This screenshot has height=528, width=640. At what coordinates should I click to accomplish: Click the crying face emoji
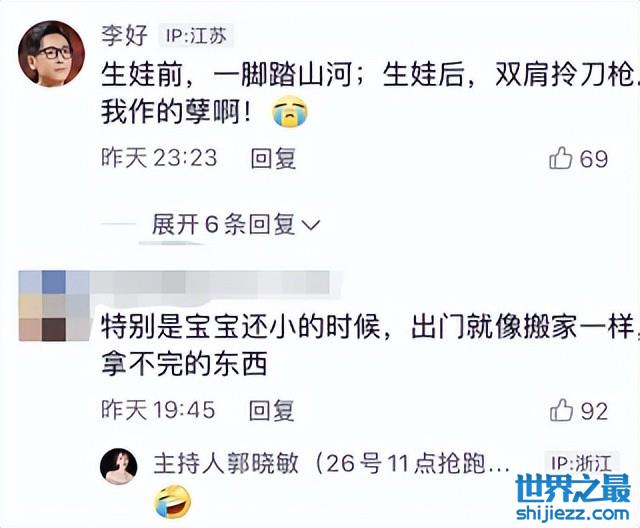(x=290, y=111)
